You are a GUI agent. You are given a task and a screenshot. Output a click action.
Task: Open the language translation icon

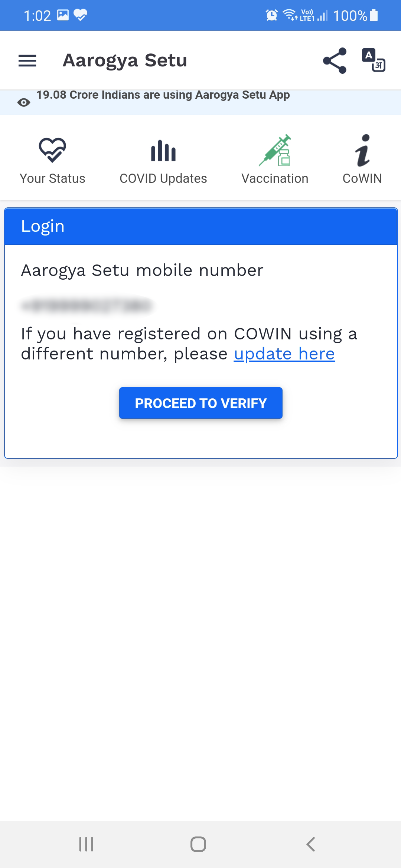pos(374,60)
